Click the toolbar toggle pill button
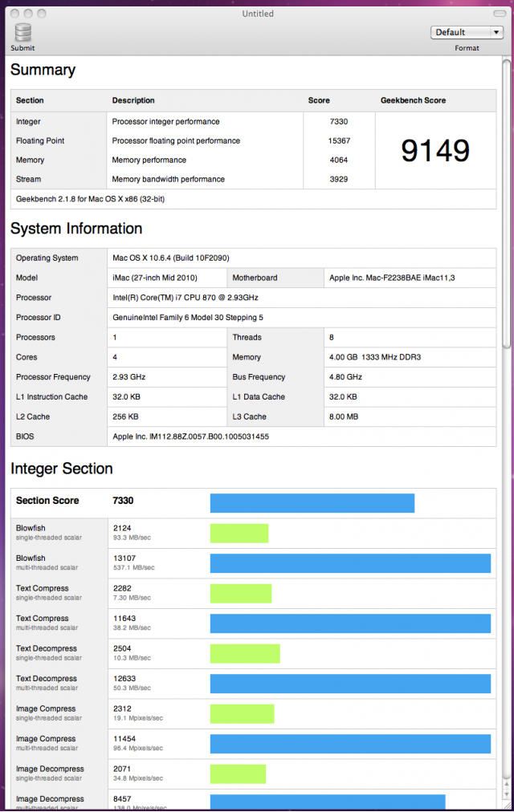 [500, 14]
